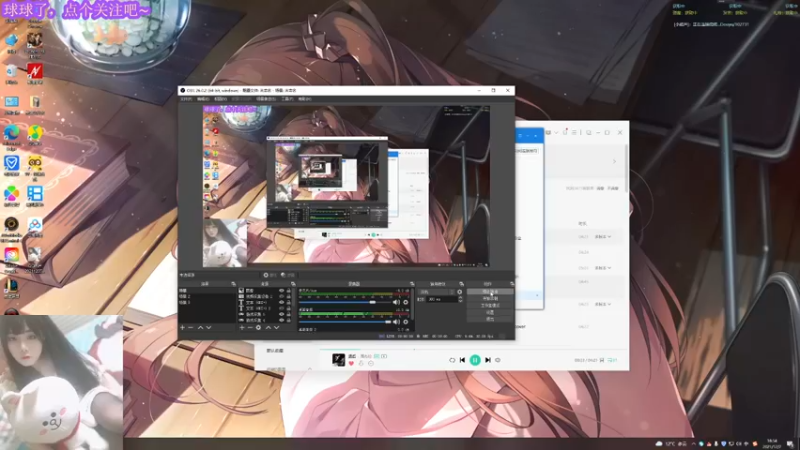Collapse sidebar section arrow at player bottom left
The image size is (800, 450).
click(x=310, y=368)
